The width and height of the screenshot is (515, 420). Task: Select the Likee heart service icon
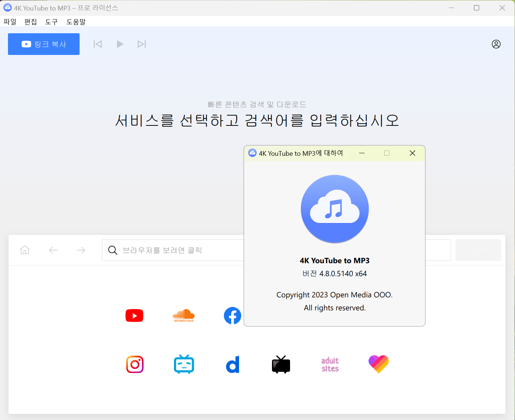(x=379, y=364)
